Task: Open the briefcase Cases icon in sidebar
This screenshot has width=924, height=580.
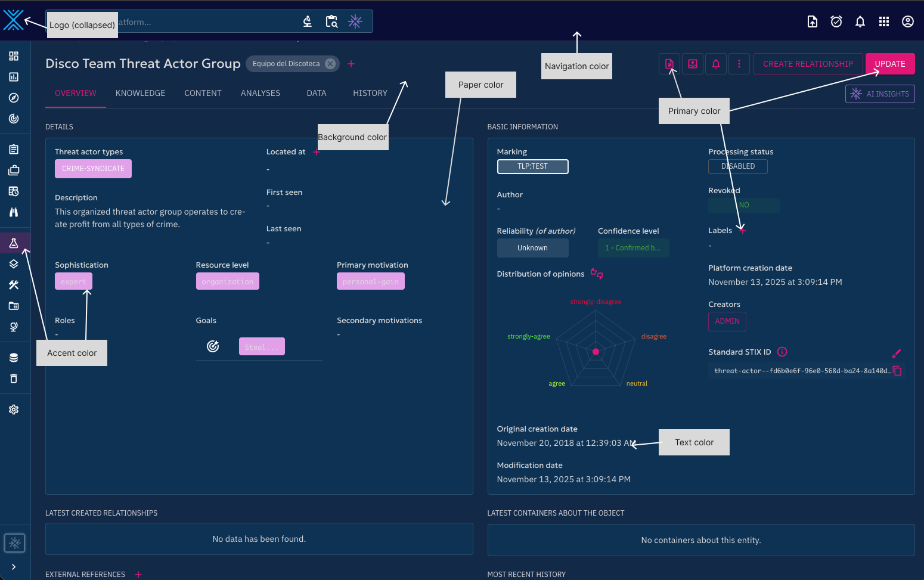Action: click(x=14, y=170)
